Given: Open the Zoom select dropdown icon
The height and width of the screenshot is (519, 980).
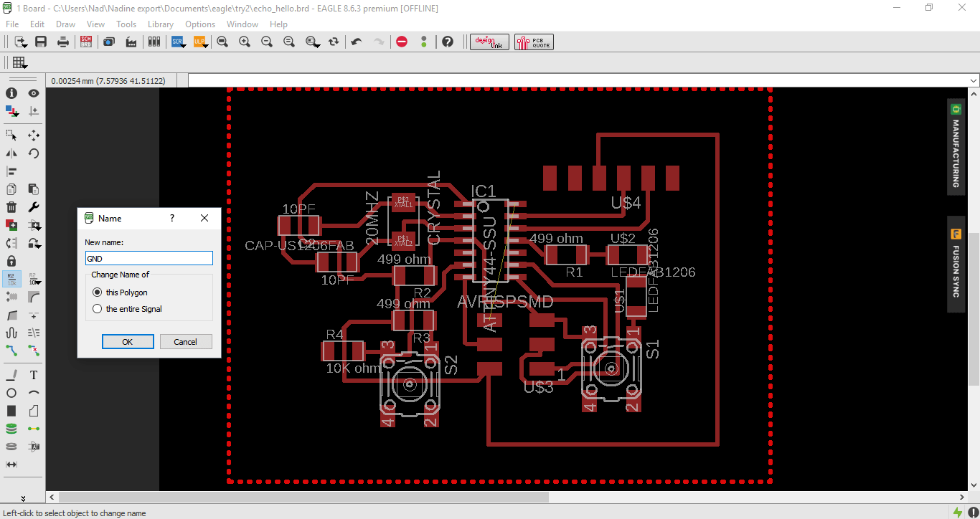Looking at the screenshot, I should pyautogui.click(x=312, y=42).
